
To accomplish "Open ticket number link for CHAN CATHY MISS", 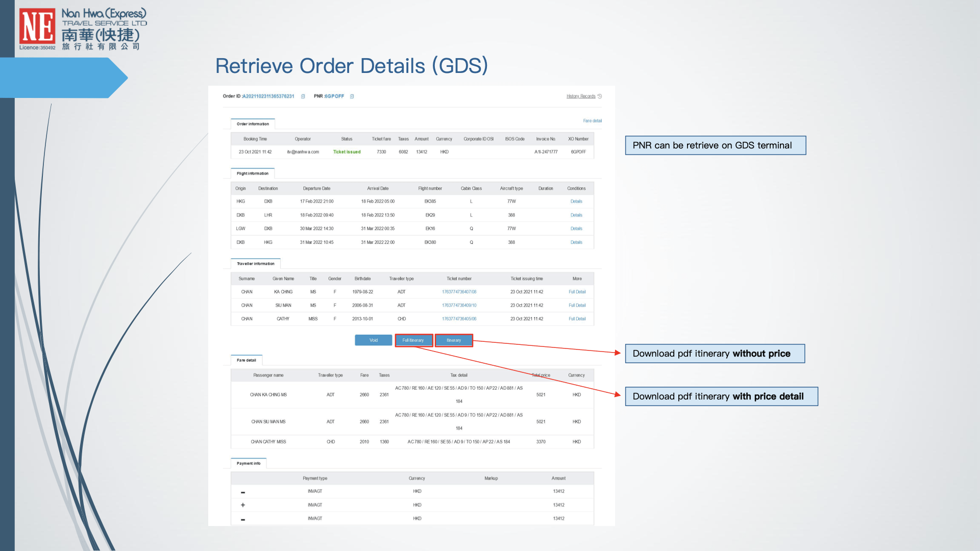I will point(458,318).
